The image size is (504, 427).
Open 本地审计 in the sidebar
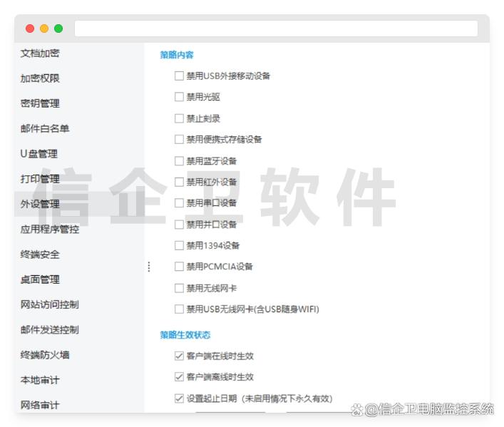[40, 380]
